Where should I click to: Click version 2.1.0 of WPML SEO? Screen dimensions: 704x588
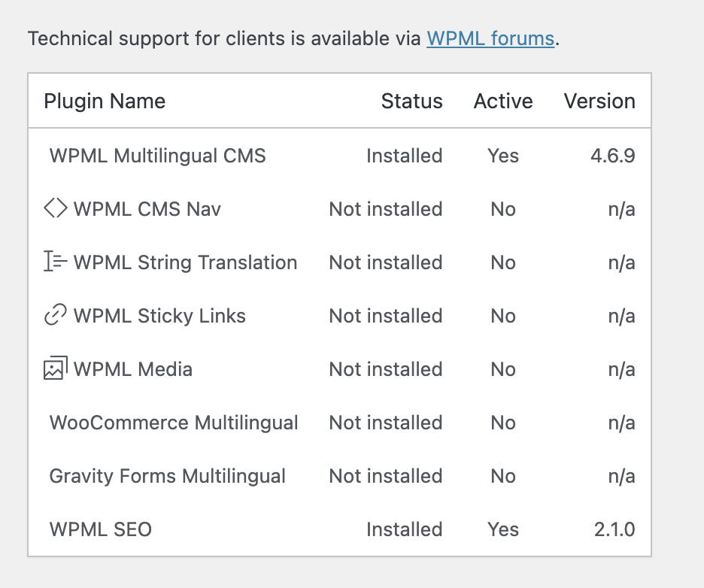pos(614,529)
